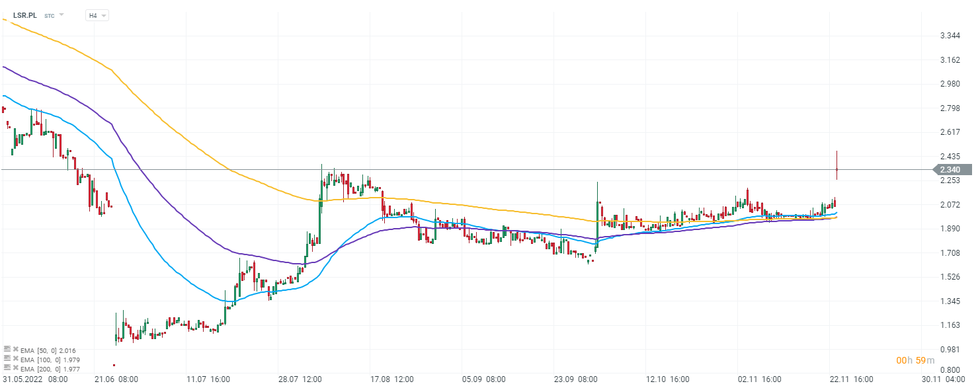
Task: Click the 28.07 12:00 time axis label
Action: [300, 379]
